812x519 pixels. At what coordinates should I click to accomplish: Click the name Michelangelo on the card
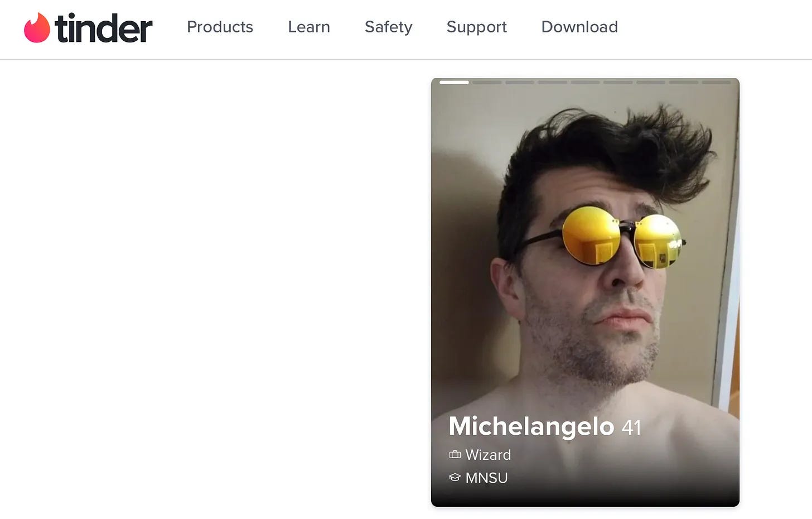[531, 426]
